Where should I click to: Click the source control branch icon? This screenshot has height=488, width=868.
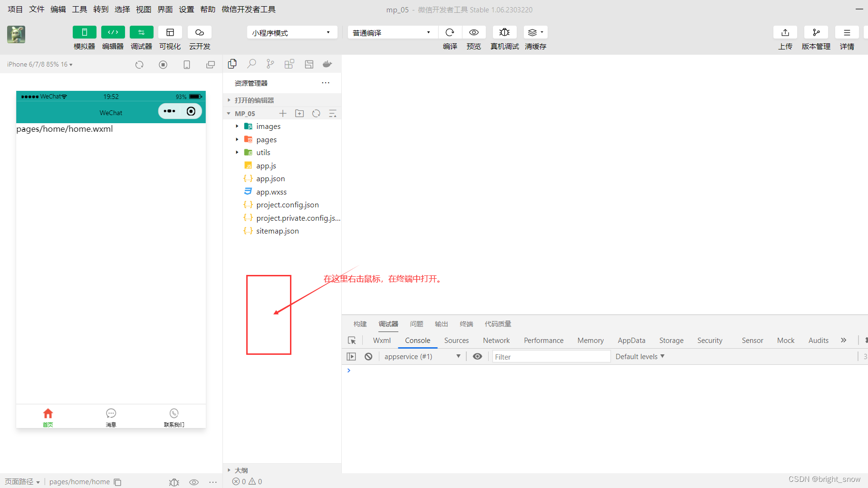[270, 63]
